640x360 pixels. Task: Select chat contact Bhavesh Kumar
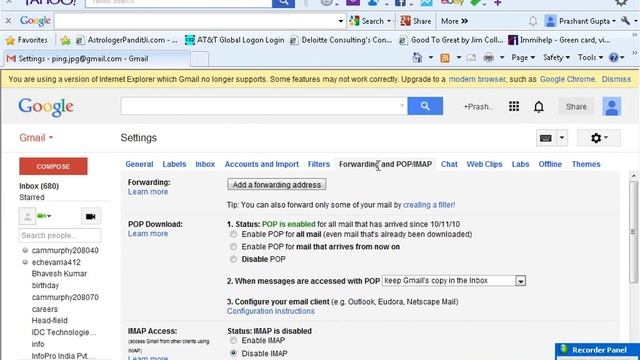click(59, 273)
